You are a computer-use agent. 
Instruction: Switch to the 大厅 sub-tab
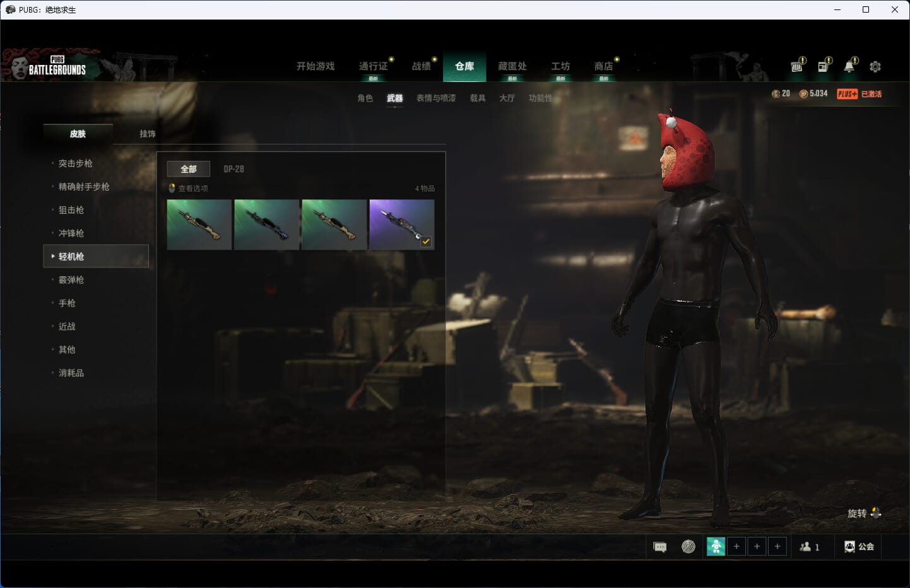click(x=507, y=98)
